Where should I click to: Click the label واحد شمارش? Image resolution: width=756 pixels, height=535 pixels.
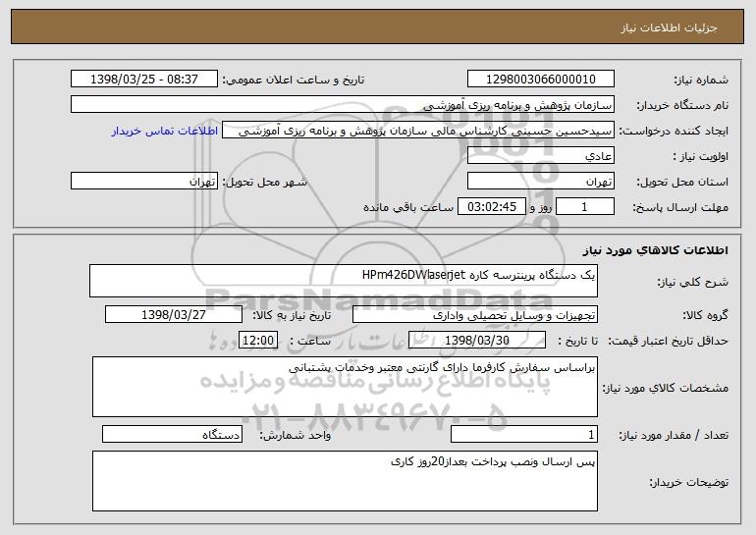[296, 435]
